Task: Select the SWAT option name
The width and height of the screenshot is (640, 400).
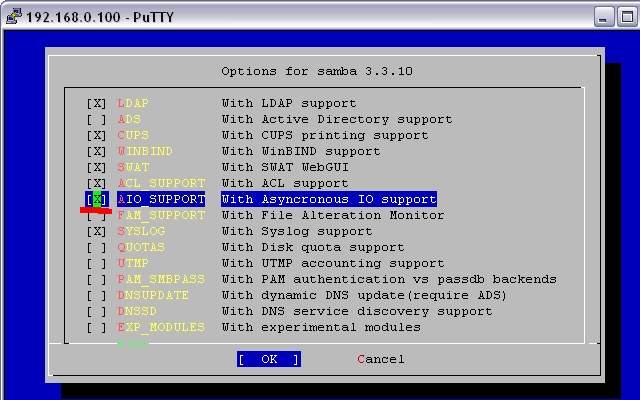Action: 133,167
